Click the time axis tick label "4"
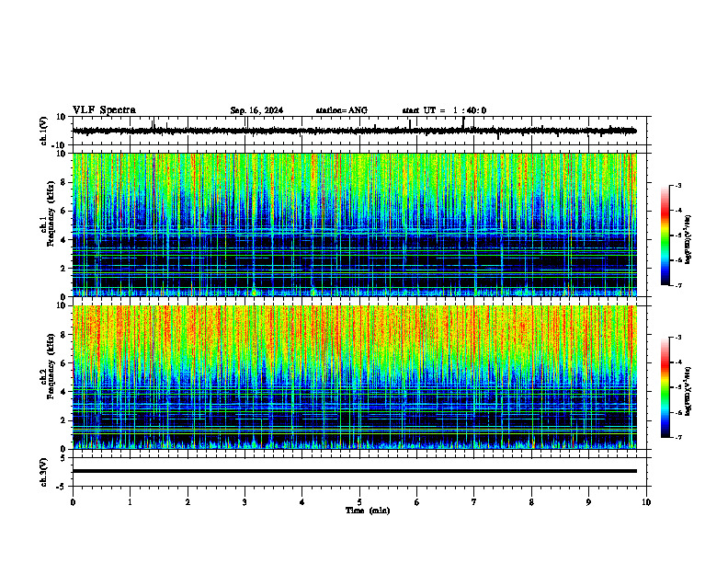Image resolution: width=728 pixels, height=563 pixels. 302,502
